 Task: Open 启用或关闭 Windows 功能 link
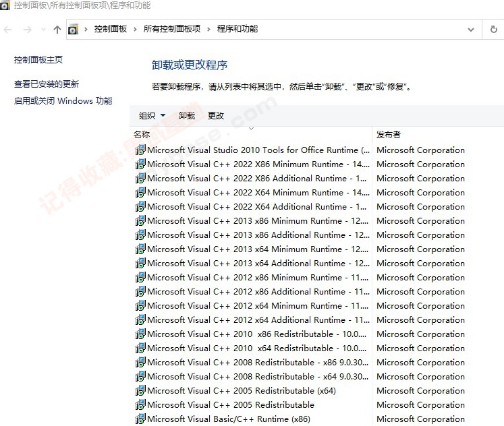point(63,101)
